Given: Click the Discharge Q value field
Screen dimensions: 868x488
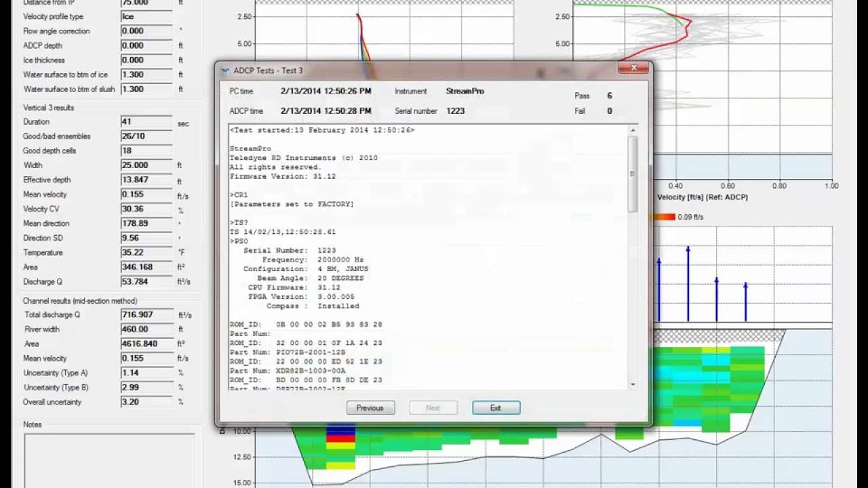Looking at the screenshot, I should [x=146, y=282].
